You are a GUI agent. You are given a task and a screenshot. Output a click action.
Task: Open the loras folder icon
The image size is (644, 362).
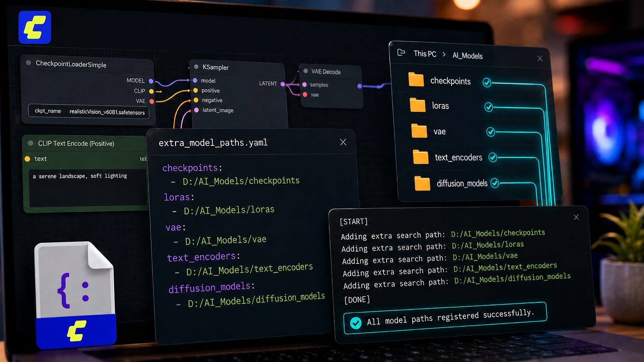coord(418,105)
